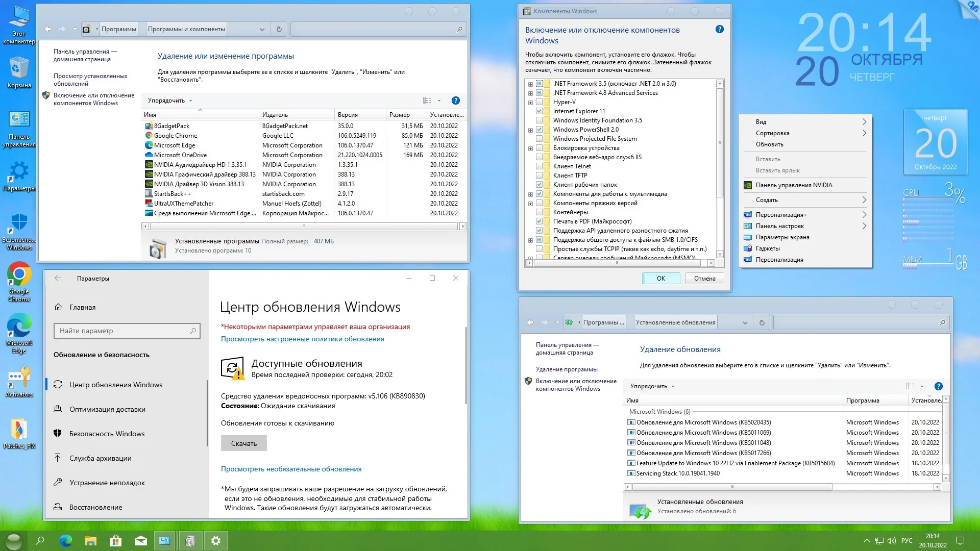This screenshot has width=980, height=551.
Task: Click the Find a setting search field
Action: point(122,331)
